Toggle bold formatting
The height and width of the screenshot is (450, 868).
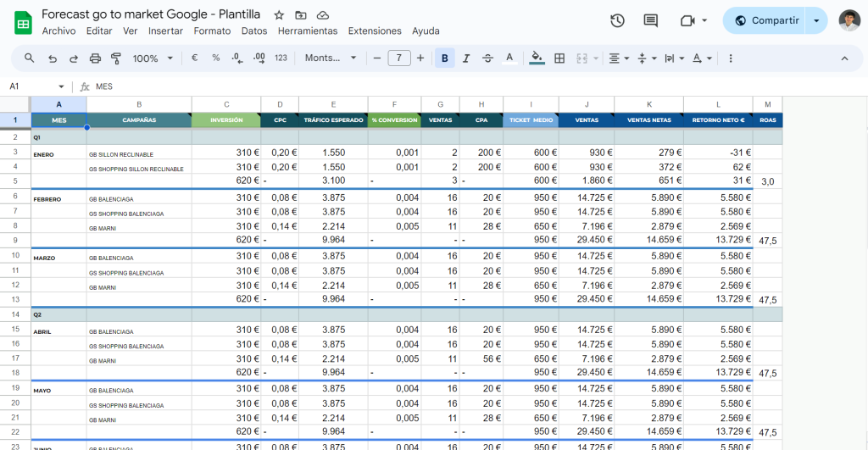coord(444,58)
